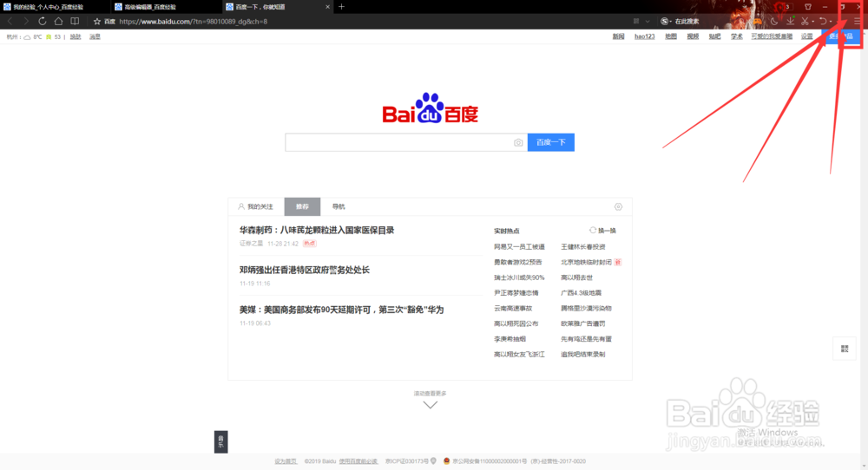Expand the screenshot tool dropdown arrow
Image resolution: width=868 pixels, height=470 pixels.
pyautogui.click(x=812, y=23)
